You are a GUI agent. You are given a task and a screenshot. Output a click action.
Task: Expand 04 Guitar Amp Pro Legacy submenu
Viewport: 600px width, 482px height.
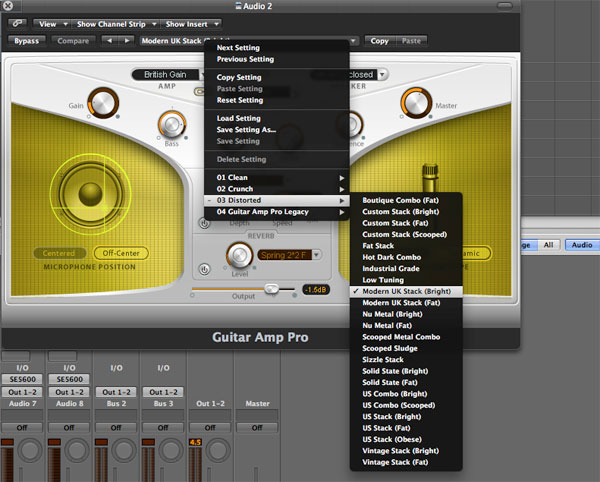coord(277,212)
